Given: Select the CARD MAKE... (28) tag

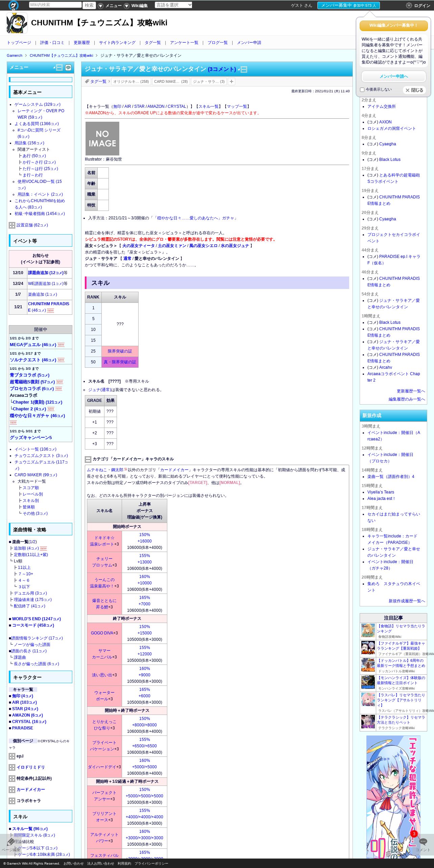Looking at the screenshot, I should (171, 81).
